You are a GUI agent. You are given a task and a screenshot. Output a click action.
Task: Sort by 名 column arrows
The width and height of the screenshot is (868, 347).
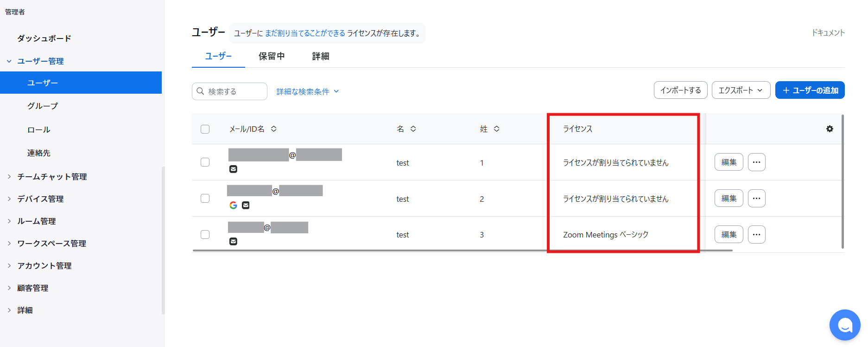pos(413,129)
